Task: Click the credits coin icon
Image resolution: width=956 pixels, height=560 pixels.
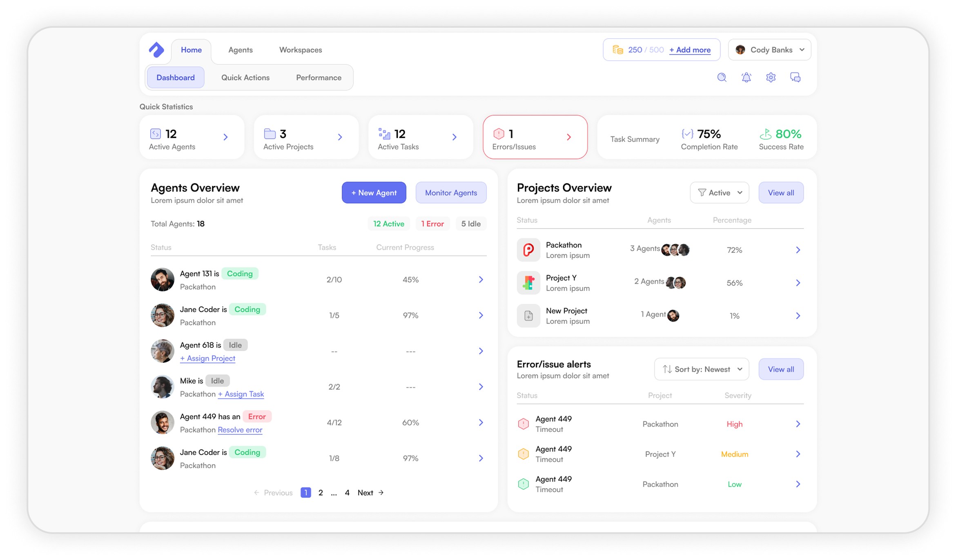Action: click(x=618, y=49)
